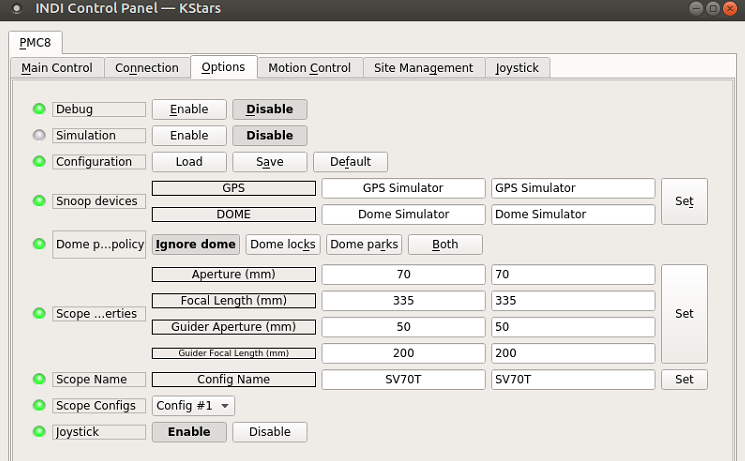
Task: Edit the Aperture (mm) input field
Action: 573,274
